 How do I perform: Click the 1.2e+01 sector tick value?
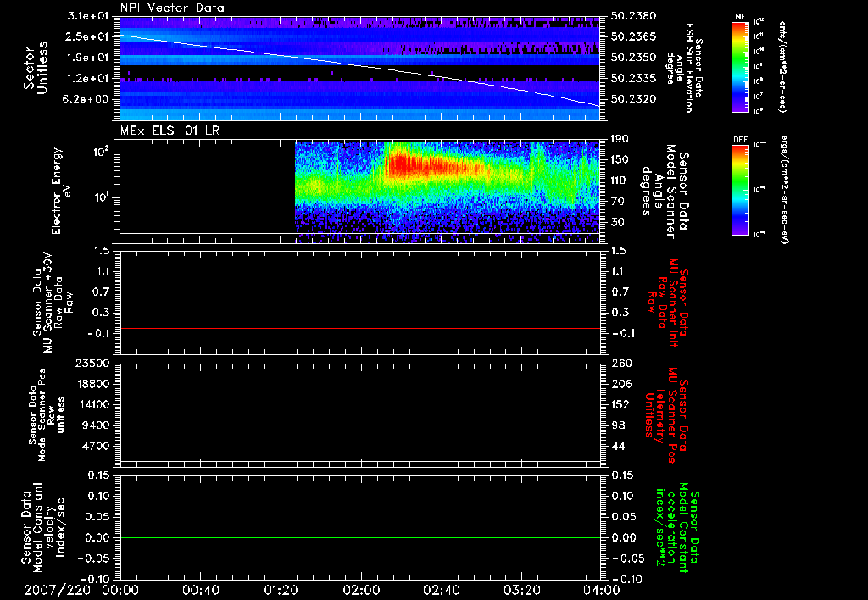click(x=88, y=79)
